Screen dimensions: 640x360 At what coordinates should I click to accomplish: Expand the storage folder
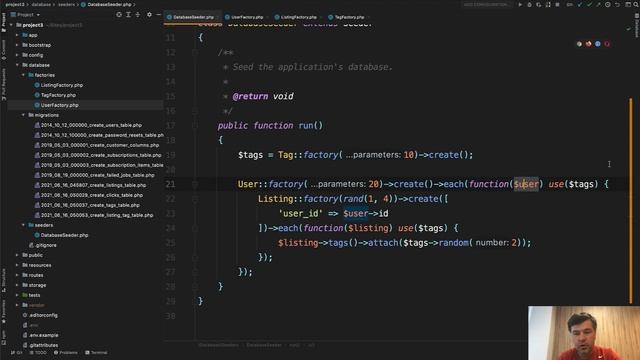tap(17, 285)
